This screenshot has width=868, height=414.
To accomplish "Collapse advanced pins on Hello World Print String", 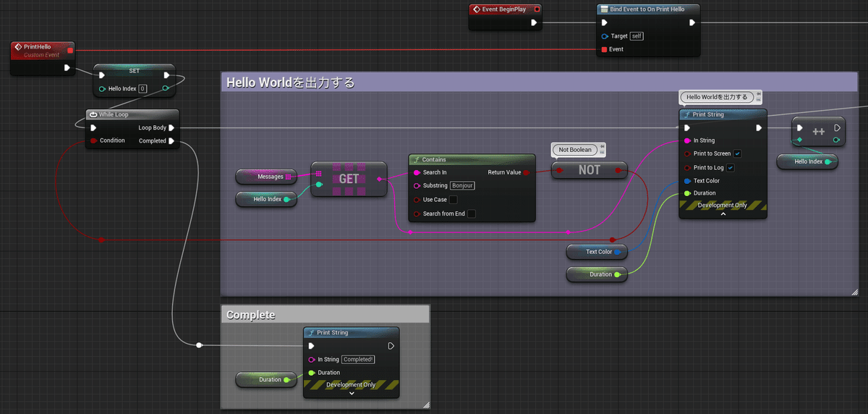I will coord(723,214).
